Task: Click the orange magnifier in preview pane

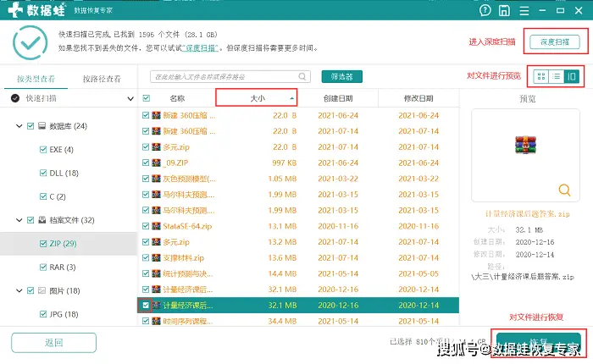Action: [564, 190]
